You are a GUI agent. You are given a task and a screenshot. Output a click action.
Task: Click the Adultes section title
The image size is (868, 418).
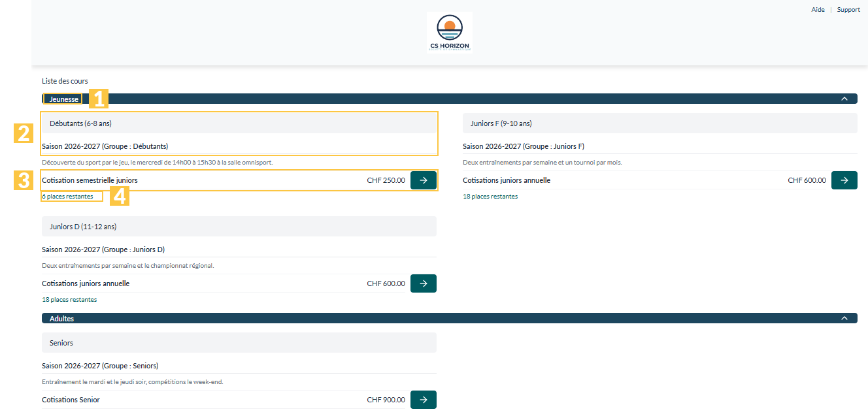coord(62,319)
